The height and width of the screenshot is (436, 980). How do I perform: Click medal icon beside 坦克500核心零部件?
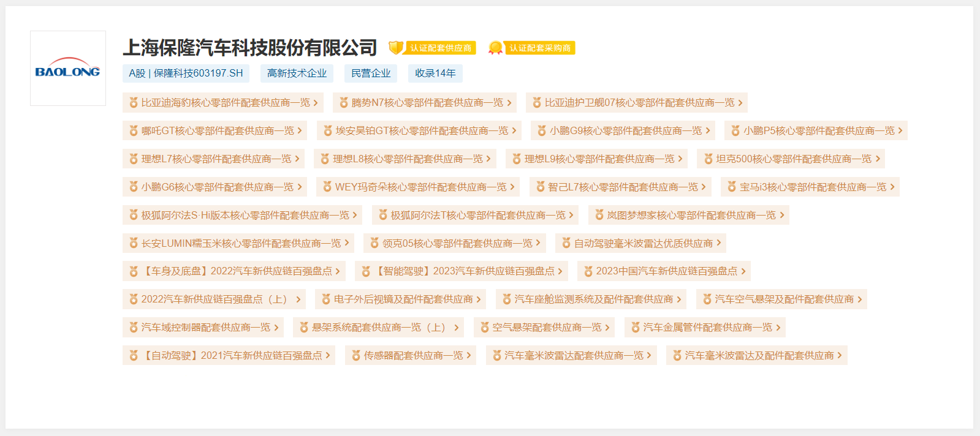click(708, 159)
